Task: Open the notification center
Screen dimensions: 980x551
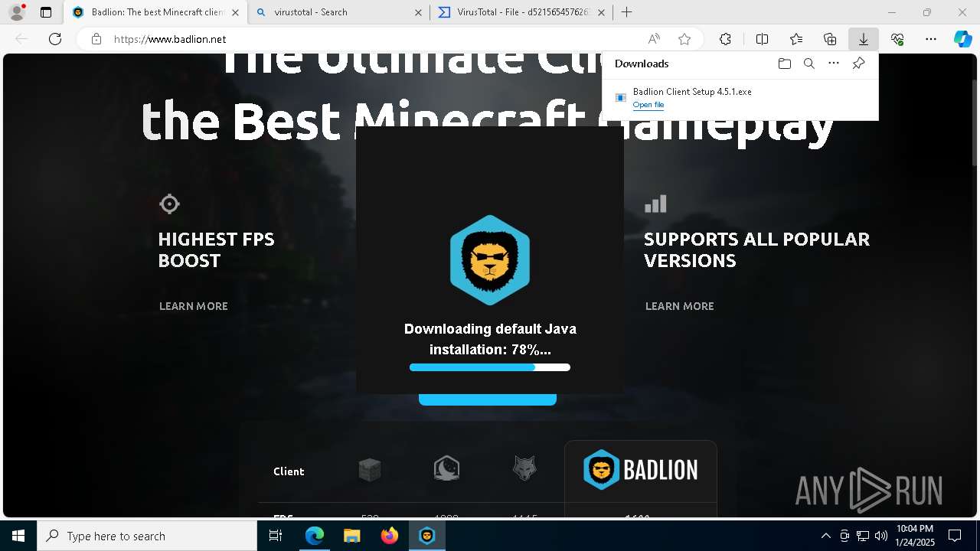Action: pyautogui.click(x=955, y=536)
